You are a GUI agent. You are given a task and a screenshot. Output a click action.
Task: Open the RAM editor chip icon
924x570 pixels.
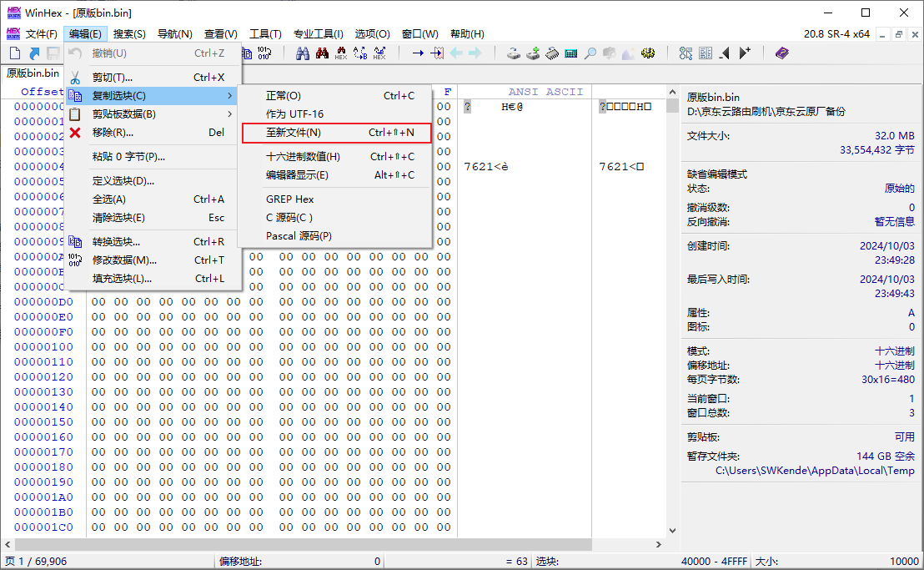552,53
